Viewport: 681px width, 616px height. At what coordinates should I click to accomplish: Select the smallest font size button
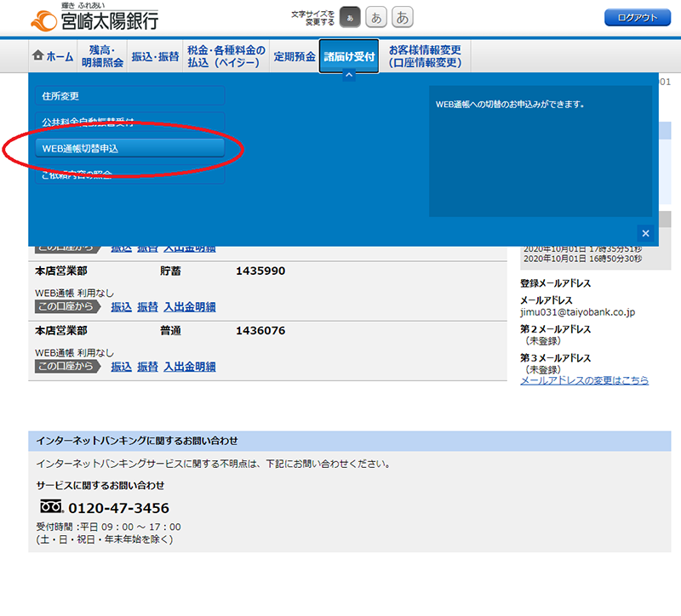click(350, 18)
